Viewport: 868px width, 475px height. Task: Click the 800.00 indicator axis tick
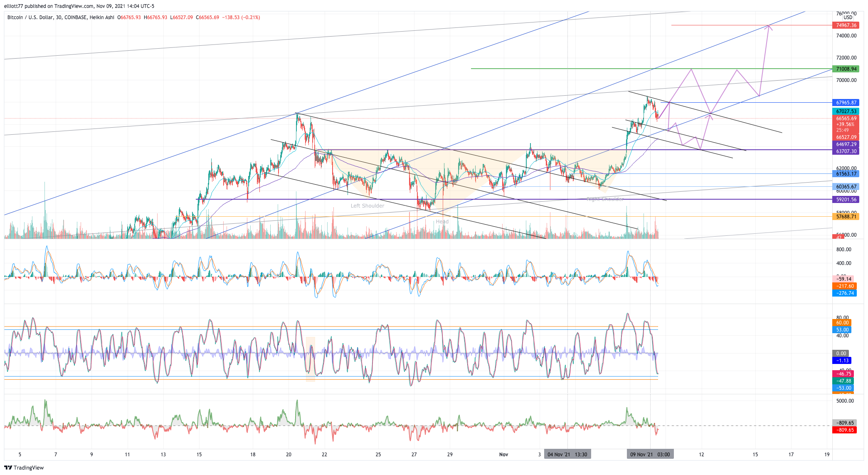click(844, 250)
